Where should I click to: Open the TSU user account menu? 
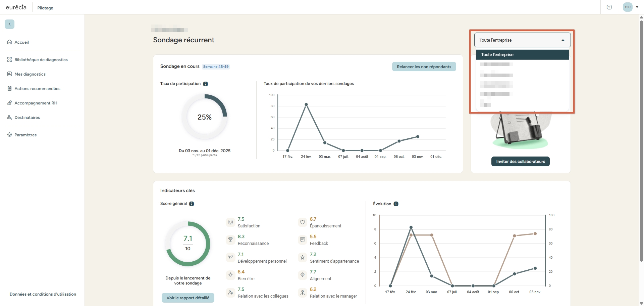(x=630, y=7)
